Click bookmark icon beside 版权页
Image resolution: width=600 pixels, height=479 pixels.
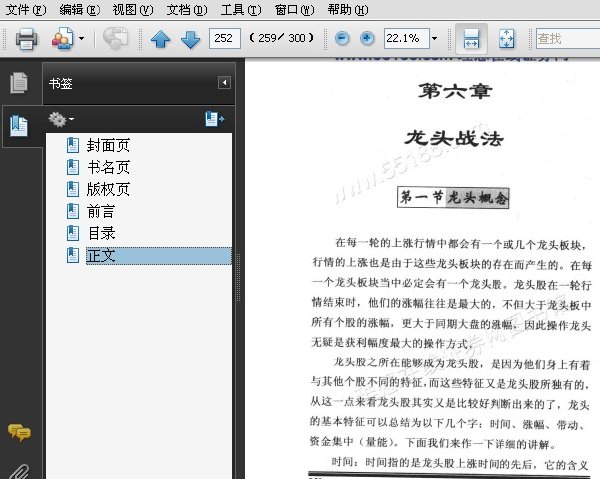73,189
